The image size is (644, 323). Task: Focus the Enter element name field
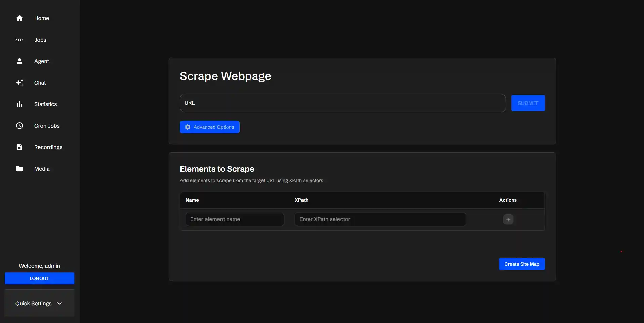[235, 219]
